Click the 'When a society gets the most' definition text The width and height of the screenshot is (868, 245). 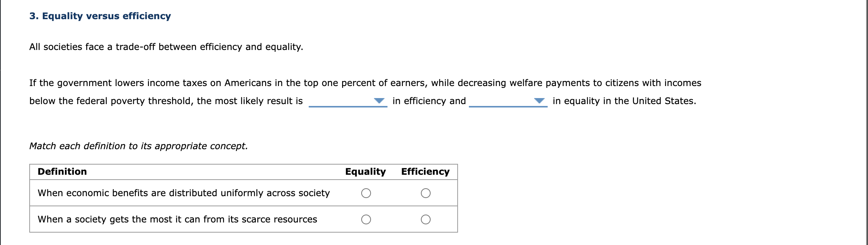click(177, 219)
